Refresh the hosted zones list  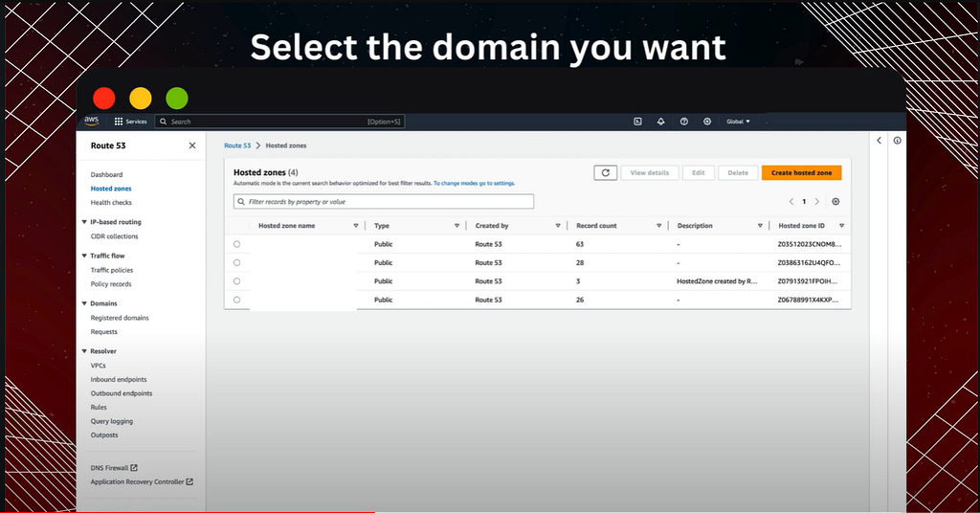pos(605,173)
